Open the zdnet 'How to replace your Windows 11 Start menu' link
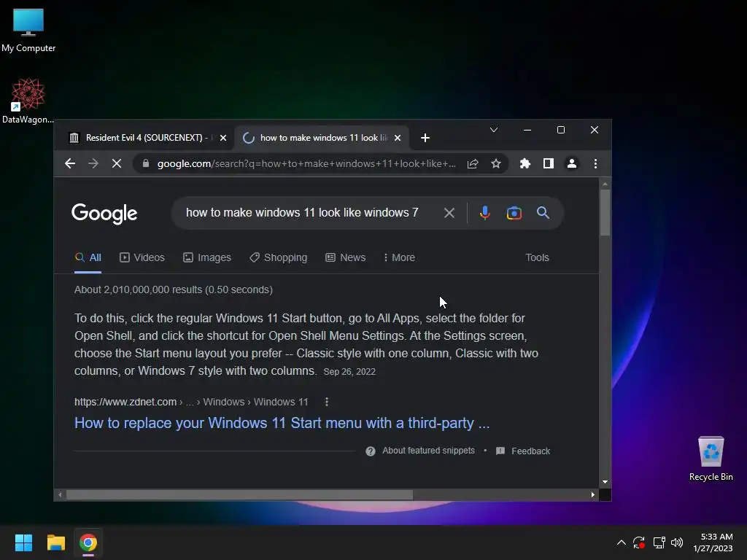 pos(282,423)
